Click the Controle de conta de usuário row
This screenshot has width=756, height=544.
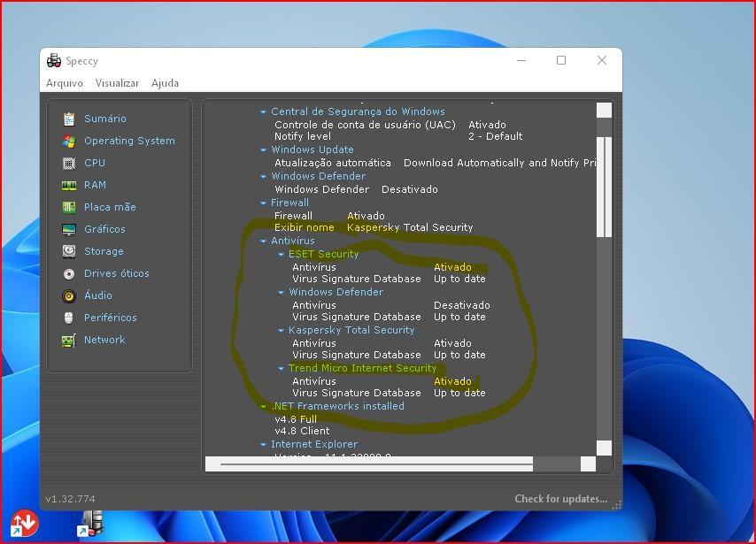tap(390, 125)
